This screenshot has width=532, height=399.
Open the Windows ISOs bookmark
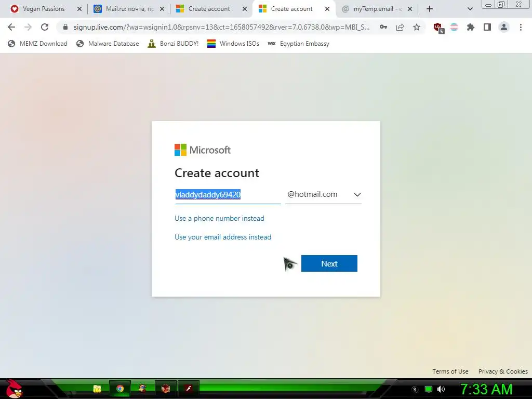233,44
